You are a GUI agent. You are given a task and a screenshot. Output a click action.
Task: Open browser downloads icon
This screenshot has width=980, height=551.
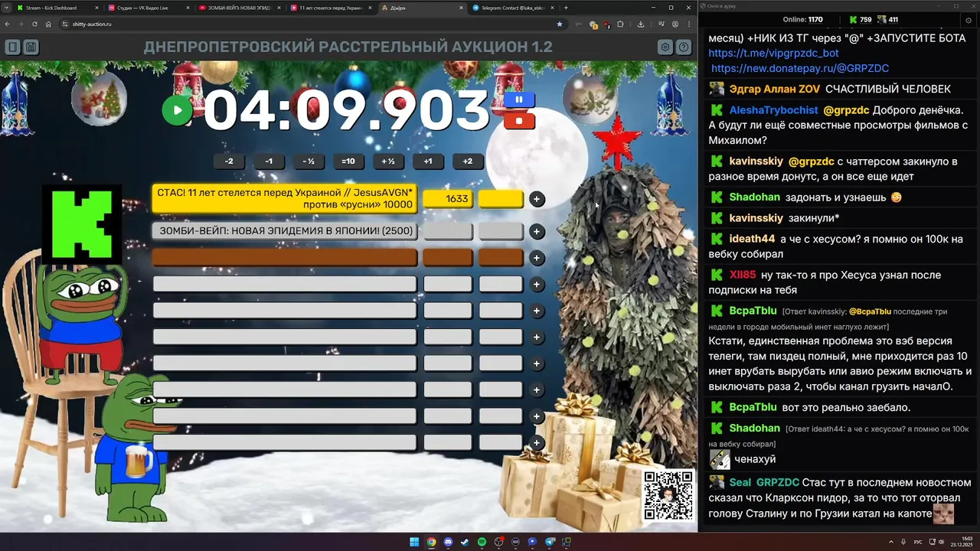point(640,24)
